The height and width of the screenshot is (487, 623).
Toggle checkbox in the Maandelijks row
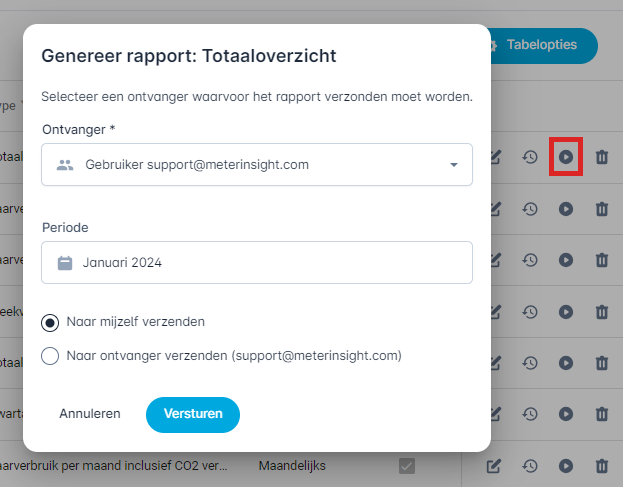pyautogui.click(x=407, y=466)
